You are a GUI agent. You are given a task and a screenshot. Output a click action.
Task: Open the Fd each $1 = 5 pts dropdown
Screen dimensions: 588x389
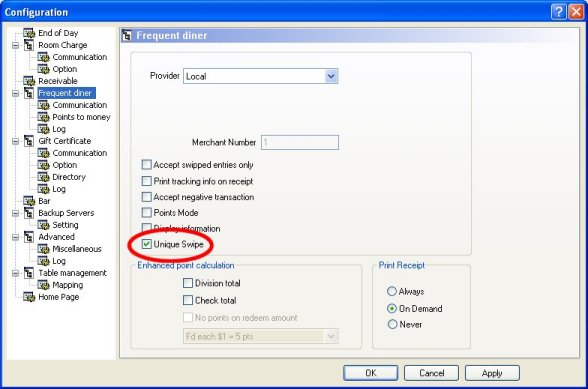[x=331, y=336]
